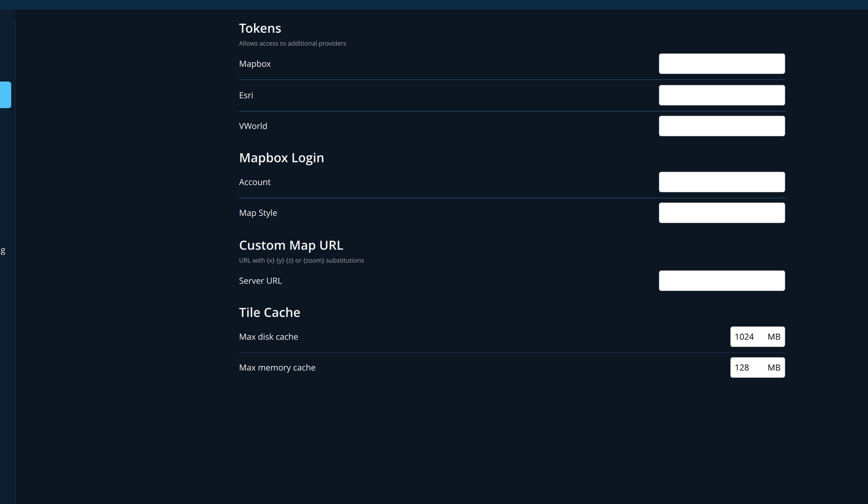This screenshot has width=868, height=504.
Task: Click the Max disk cache value field
Action: click(x=757, y=337)
